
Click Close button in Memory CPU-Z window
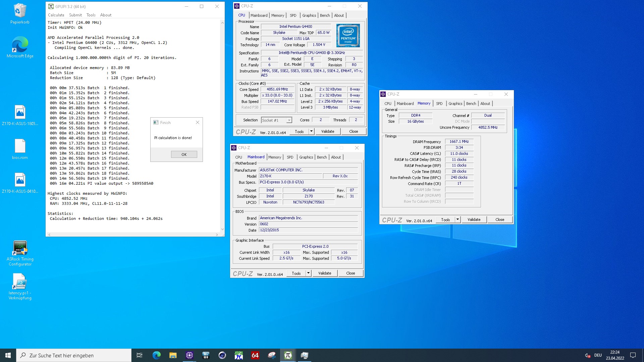click(500, 220)
